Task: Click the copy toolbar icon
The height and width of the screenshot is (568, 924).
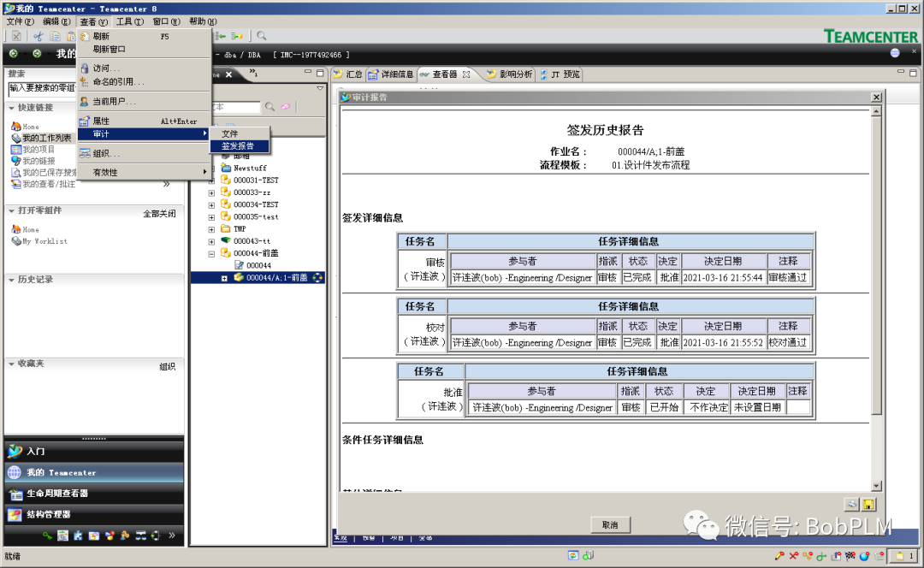Action: tap(55, 36)
